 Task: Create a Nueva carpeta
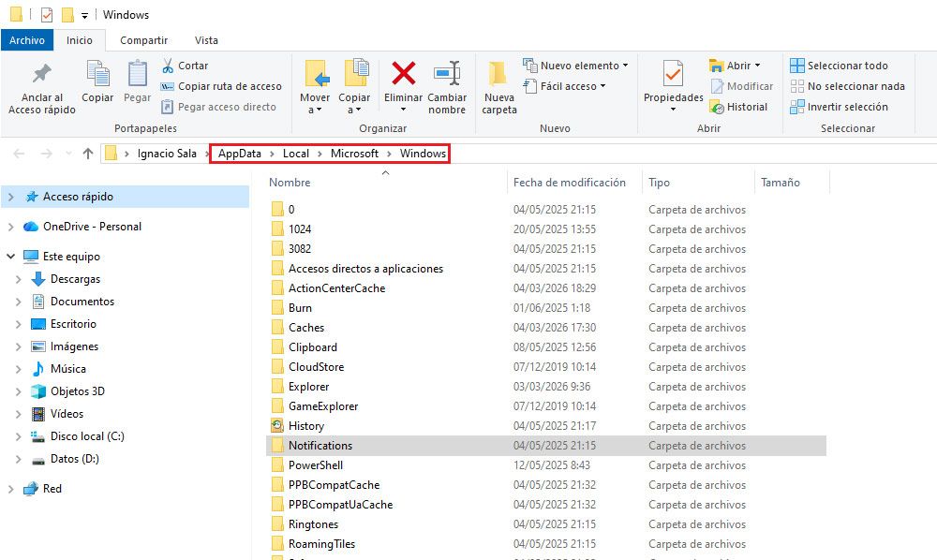coord(499,87)
